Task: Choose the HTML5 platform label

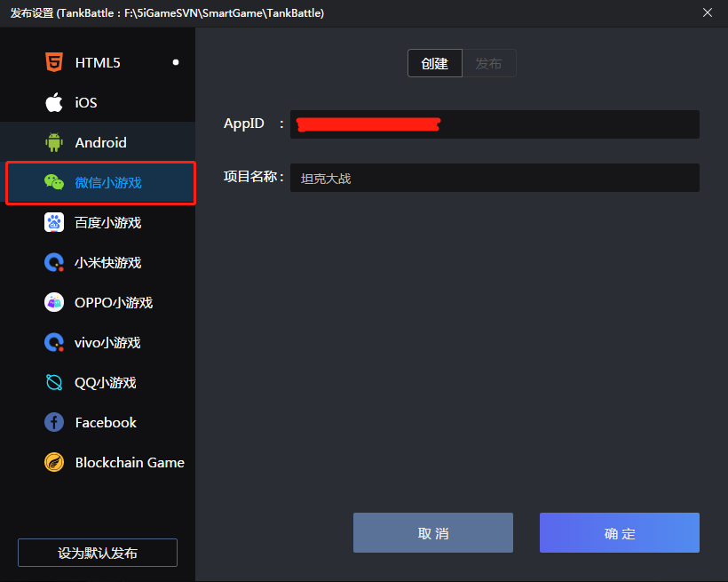Action: coord(98,63)
